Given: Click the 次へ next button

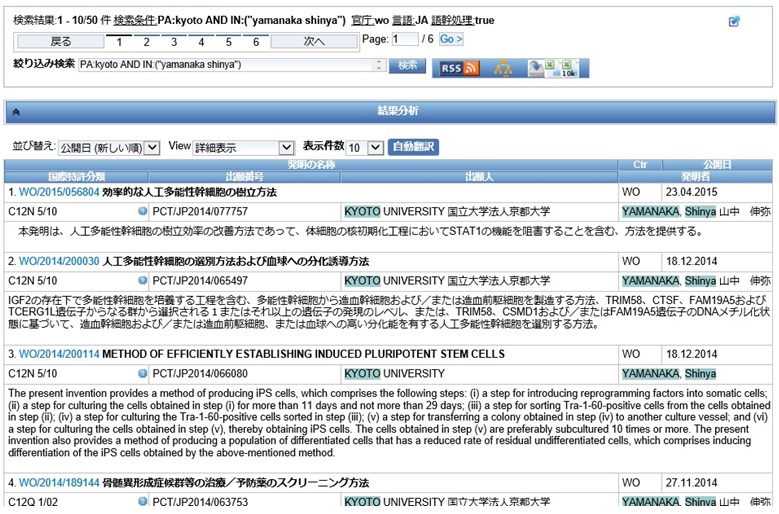Looking at the screenshot, I should click(314, 42).
